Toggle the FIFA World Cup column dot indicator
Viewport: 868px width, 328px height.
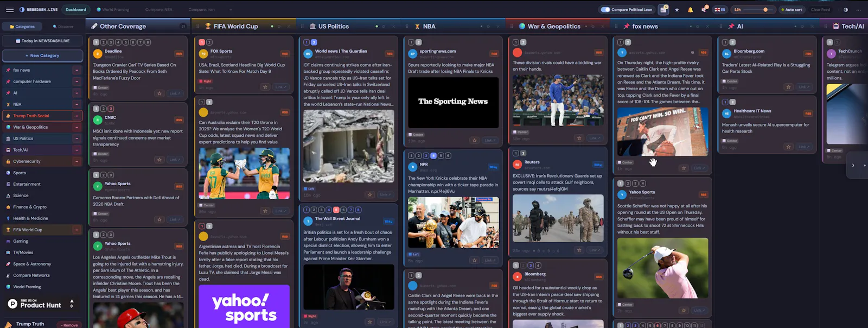click(272, 26)
